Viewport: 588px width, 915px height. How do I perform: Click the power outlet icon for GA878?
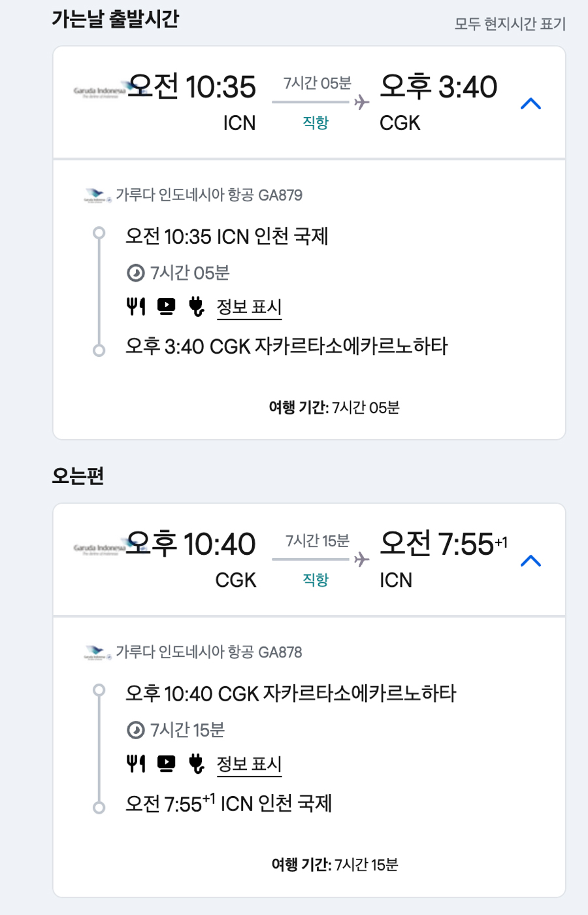(x=196, y=763)
